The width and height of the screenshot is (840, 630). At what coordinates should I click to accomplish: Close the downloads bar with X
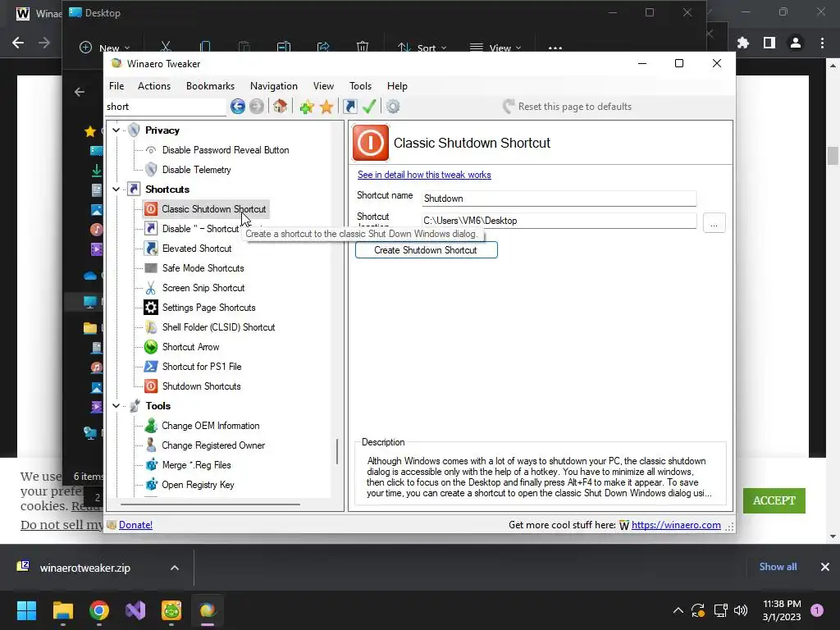click(825, 567)
